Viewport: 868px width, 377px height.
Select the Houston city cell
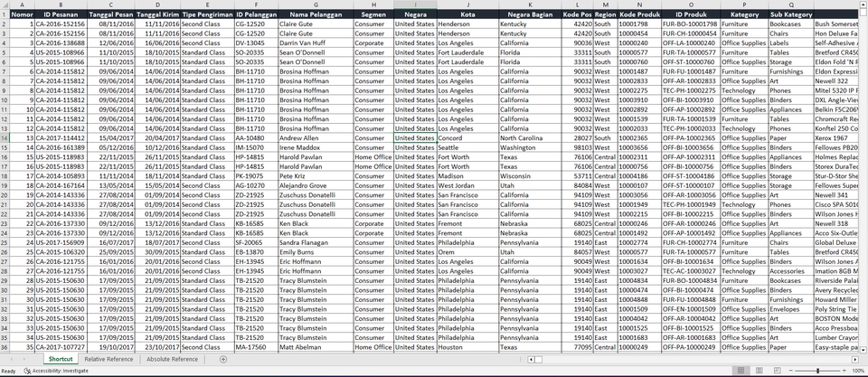click(x=467, y=347)
